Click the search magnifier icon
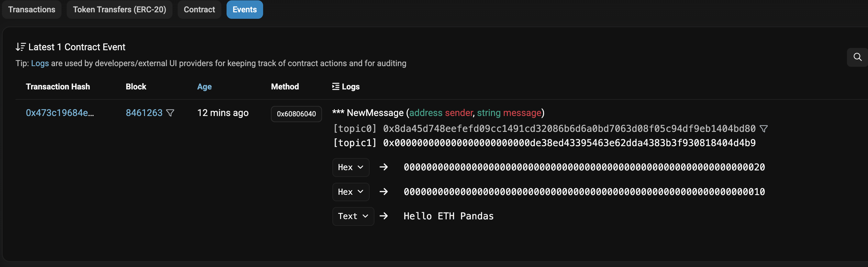This screenshot has width=868, height=267. pyautogui.click(x=858, y=57)
